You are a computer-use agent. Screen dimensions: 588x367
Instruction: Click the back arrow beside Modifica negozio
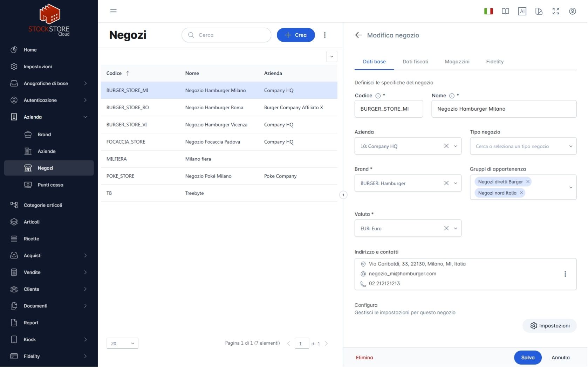358,35
